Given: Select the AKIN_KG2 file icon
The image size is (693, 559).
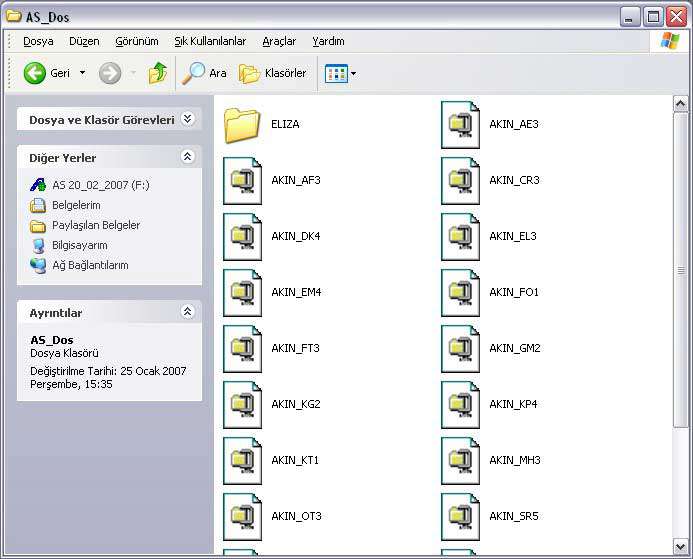Looking at the screenshot, I should pos(242,405).
